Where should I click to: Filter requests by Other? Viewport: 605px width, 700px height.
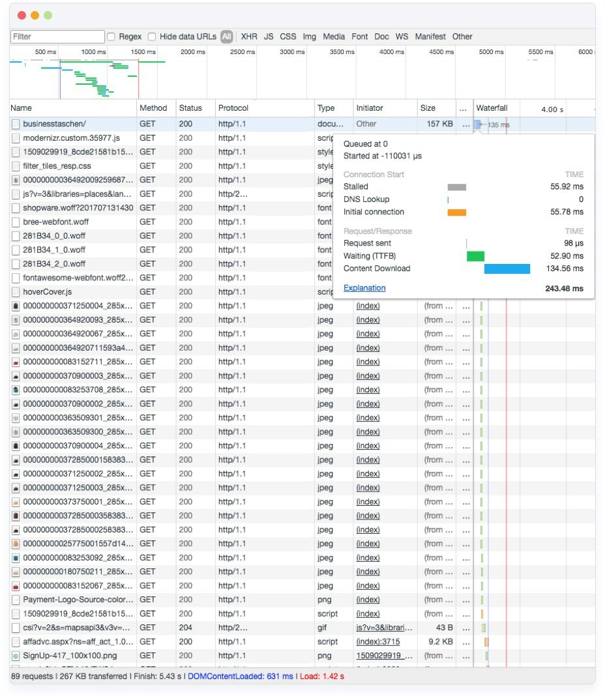pyautogui.click(x=462, y=36)
